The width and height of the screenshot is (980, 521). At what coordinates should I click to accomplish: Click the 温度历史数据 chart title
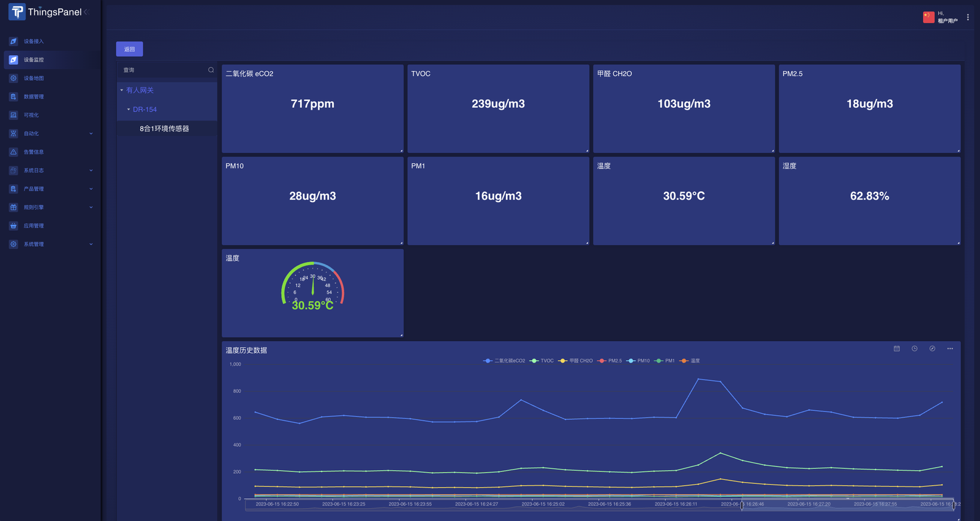246,350
